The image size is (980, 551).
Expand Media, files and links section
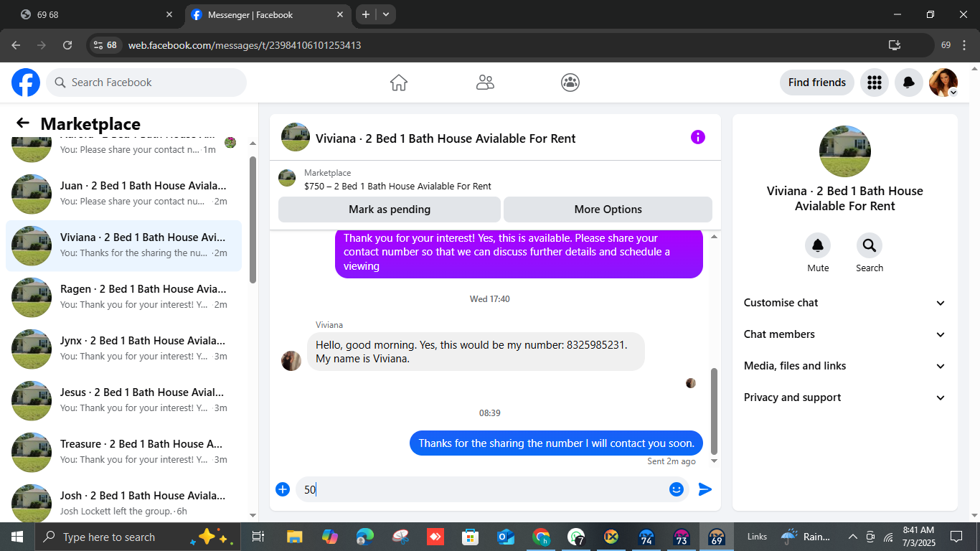(845, 366)
